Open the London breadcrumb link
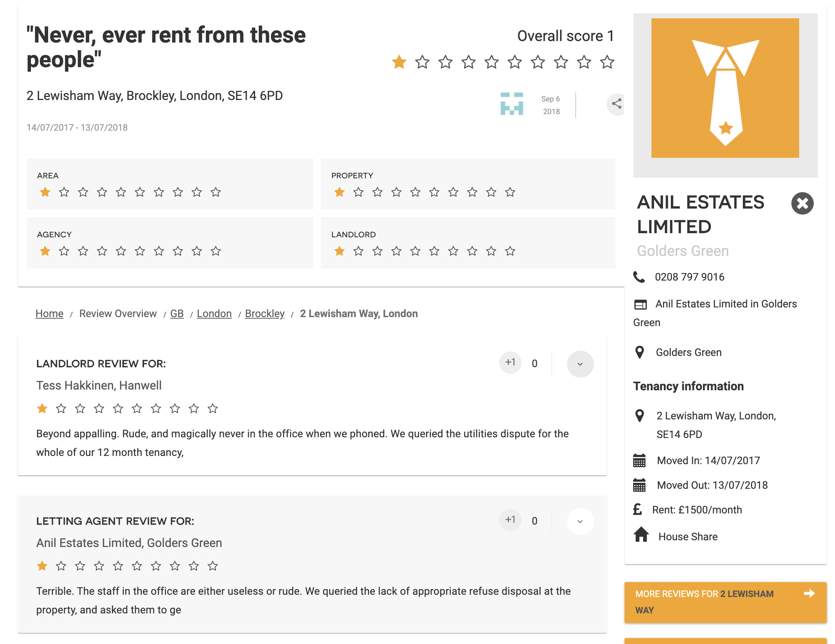The width and height of the screenshot is (835, 644). pyautogui.click(x=214, y=313)
